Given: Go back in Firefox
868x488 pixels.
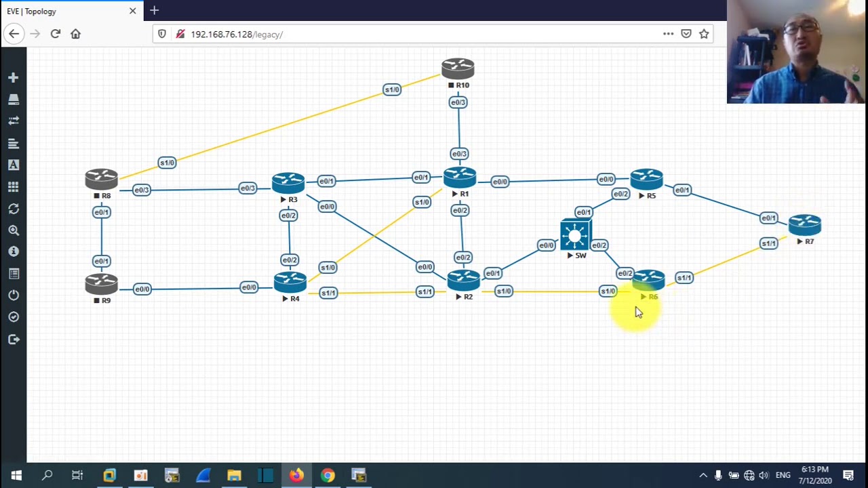Looking at the screenshot, I should tap(14, 34).
